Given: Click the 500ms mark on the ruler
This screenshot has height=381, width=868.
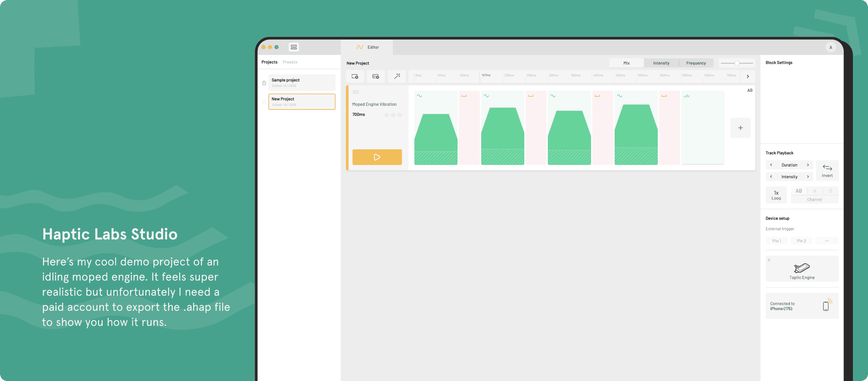Looking at the screenshot, I should (x=642, y=76).
